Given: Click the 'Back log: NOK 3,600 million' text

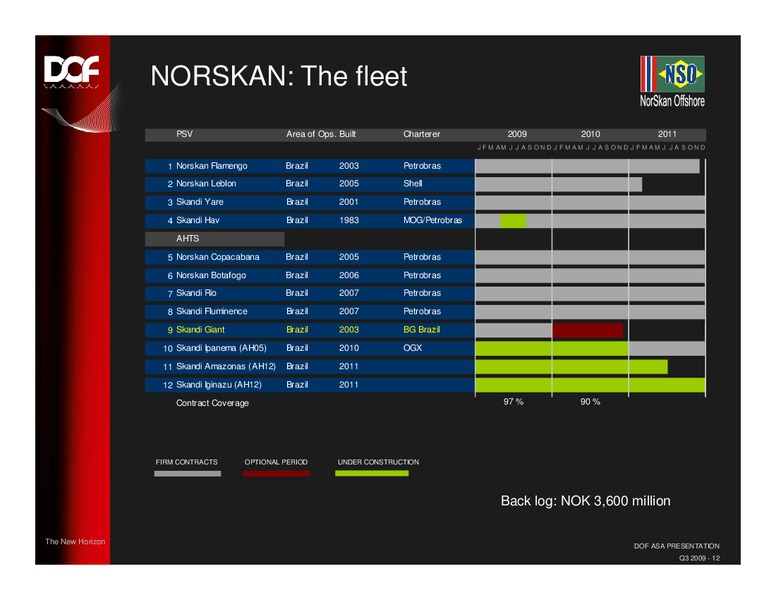Looking at the screenshot, I should 585,501.
